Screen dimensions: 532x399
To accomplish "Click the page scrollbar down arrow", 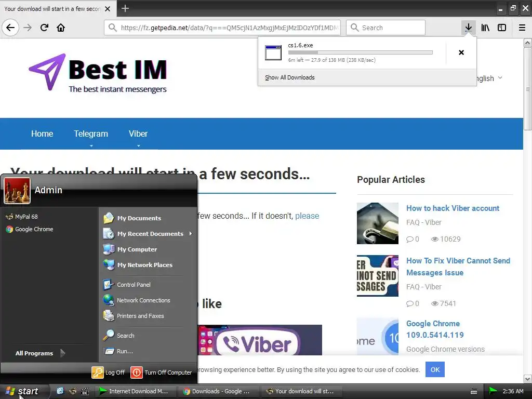I will pyautogui.click(x=527, y=379).
